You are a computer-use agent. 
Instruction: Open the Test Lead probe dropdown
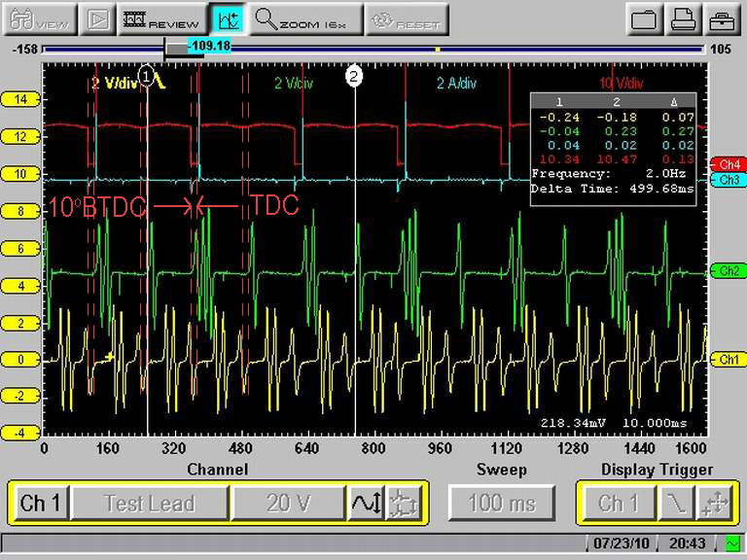150,503
